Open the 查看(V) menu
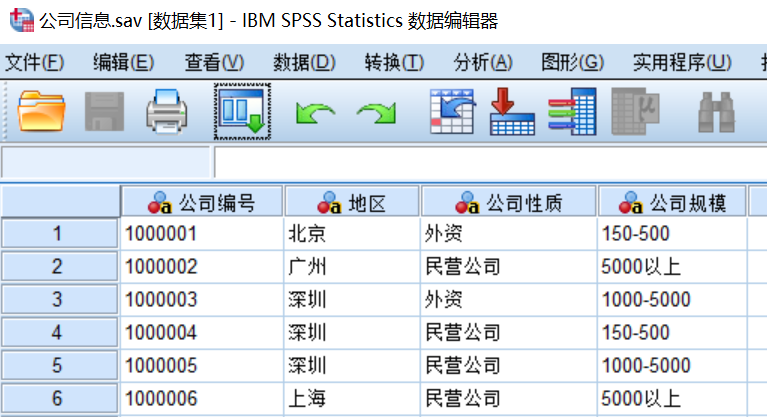Image resolution: width=767 pixels, height=417 pixels. point(214,63)
